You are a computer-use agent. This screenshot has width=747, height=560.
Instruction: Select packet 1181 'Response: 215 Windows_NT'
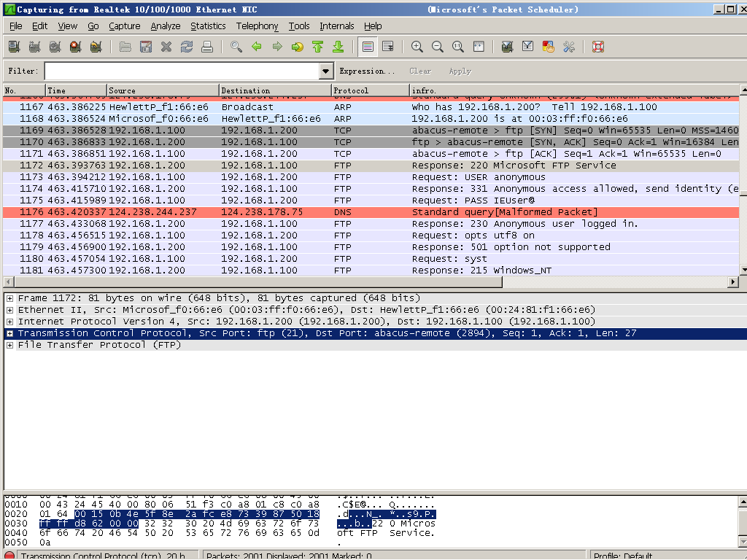click(x=371, y=271)
